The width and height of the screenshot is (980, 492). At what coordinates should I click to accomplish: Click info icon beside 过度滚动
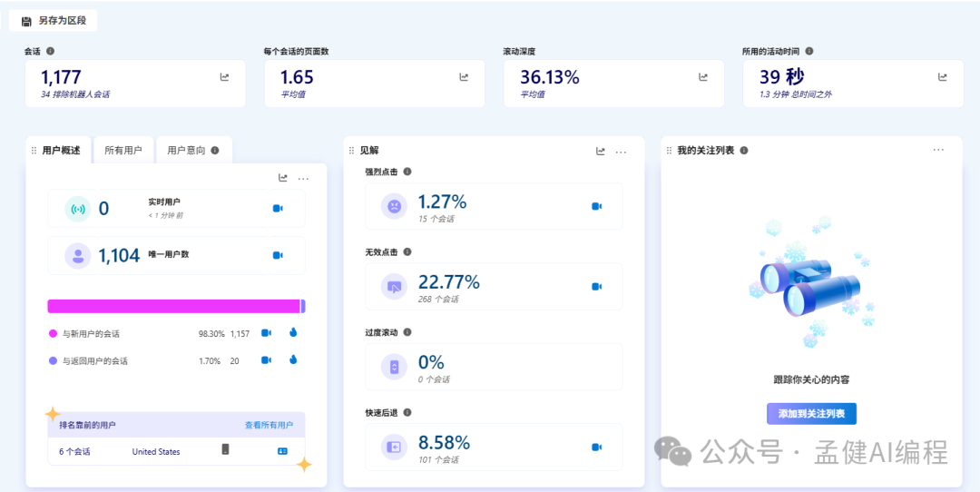(x=407, y=332)
